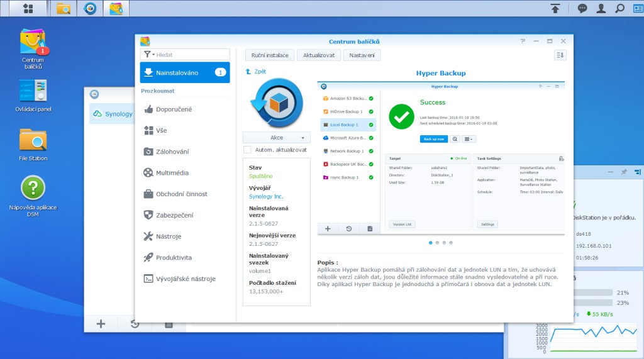
Task: Click the sort packages icon in Package Center
Action: 560,55
